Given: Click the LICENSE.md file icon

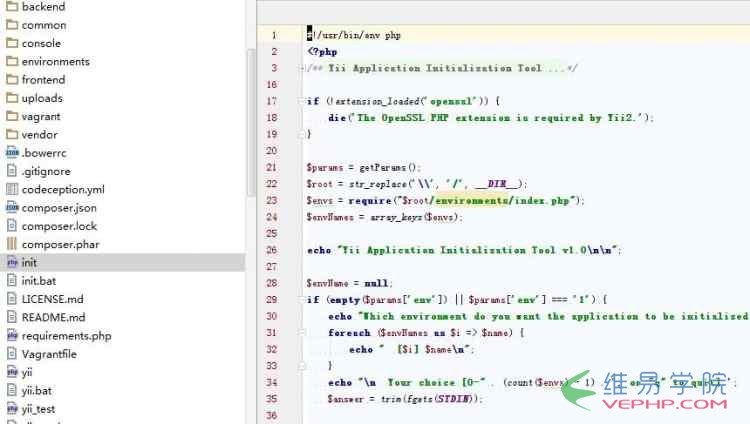Looking at the screenshot, I should pyautogui.click(x=12, y=299).
